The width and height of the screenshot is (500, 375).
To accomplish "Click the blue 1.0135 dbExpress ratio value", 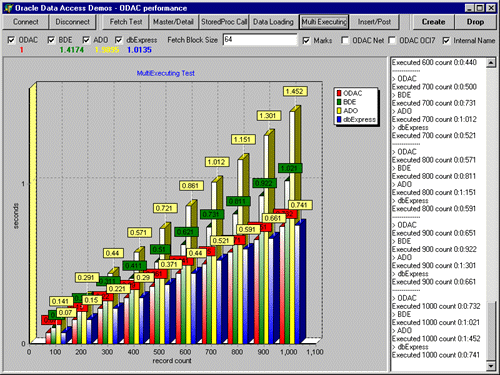I will [139, 50].
